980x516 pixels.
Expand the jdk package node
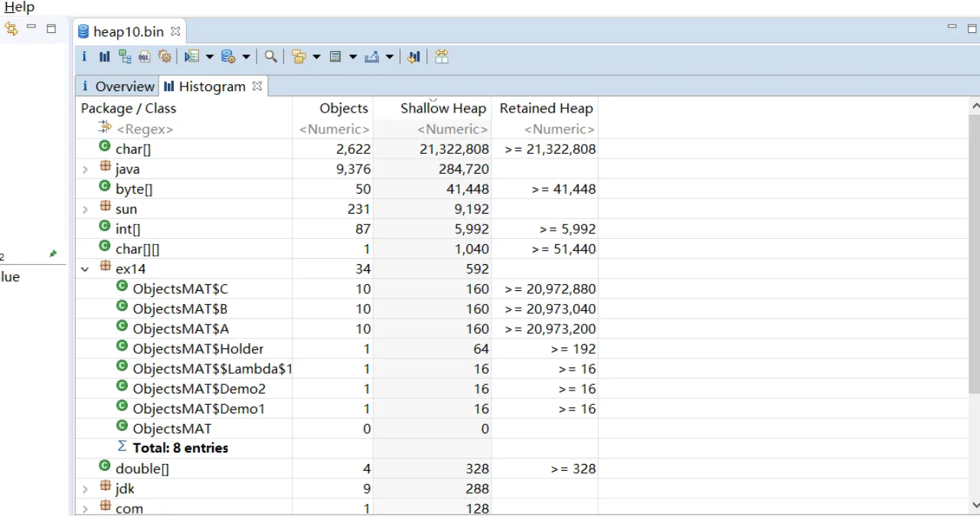pos(85,488)
